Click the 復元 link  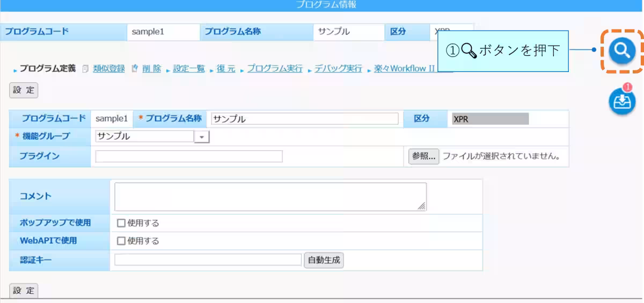226,69
